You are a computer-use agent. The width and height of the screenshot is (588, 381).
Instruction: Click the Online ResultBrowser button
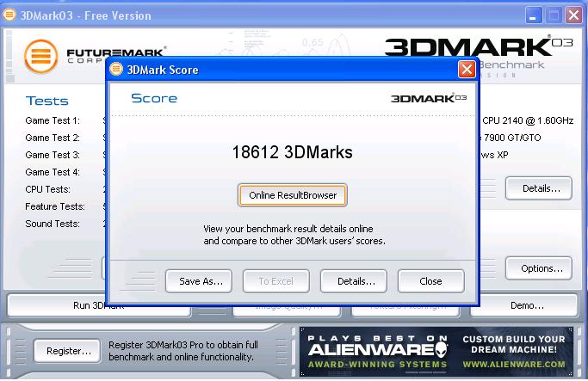tap(292, 195)
